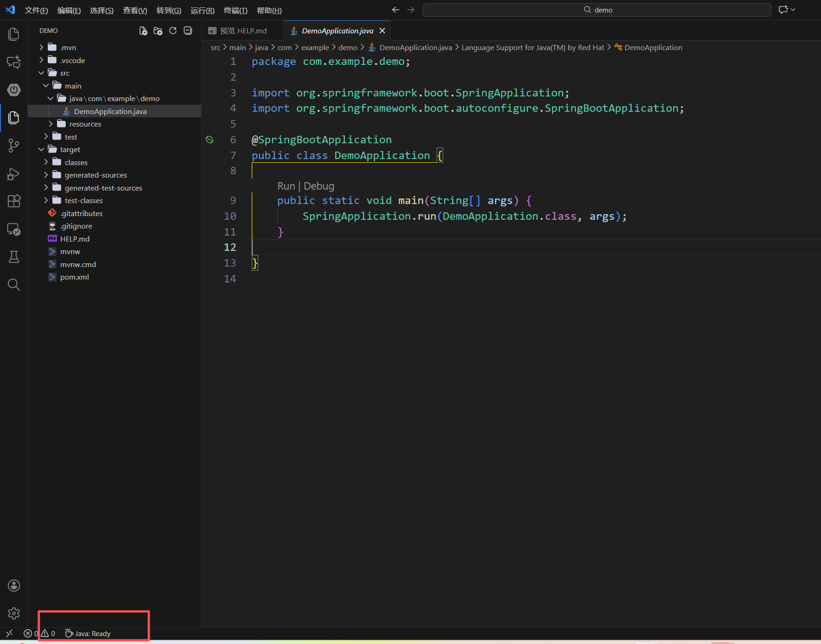Viewport: 821px width, 644px height.
Task: Open Search from the activity bar
Action: [x=14, y=285]
